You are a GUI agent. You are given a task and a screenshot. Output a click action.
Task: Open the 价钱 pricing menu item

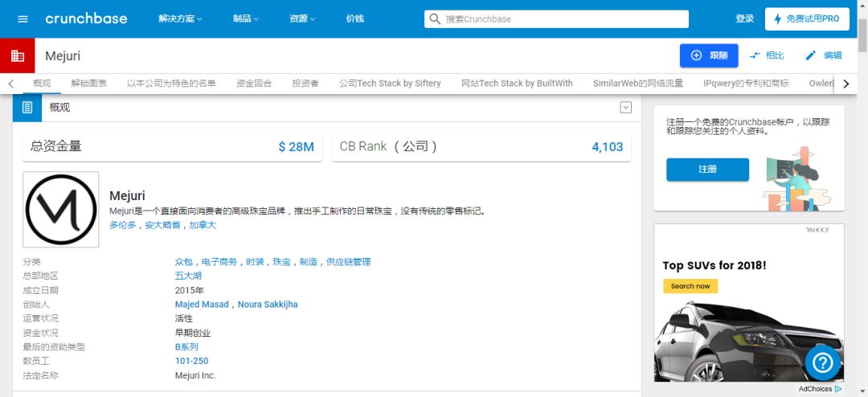[x=355, y=18]
